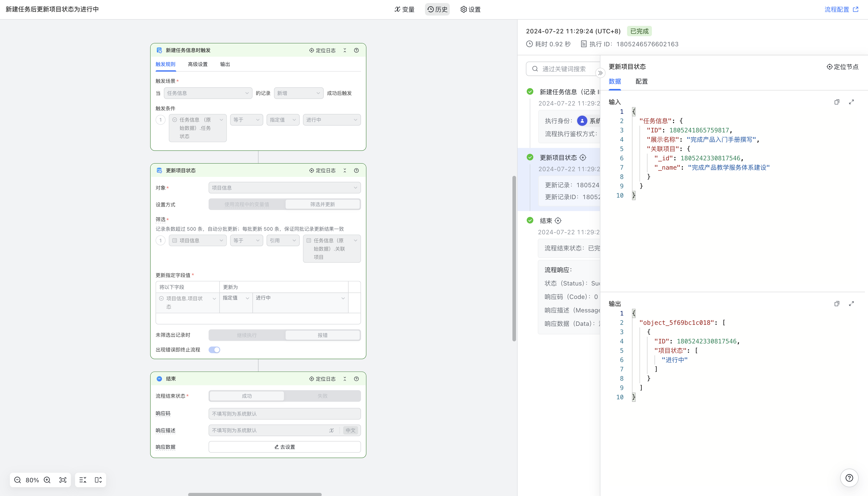Collapse all nodes icon in bottom toolbar
Viewport: 868px width, 496px height.
pyautogui.click(x=83, y=480)
